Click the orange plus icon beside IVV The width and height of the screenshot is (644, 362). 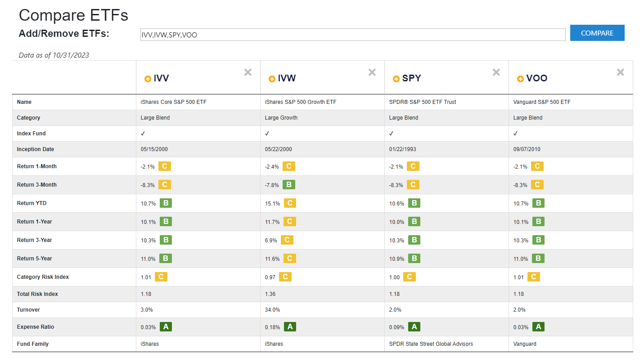[x=148, y=79]
